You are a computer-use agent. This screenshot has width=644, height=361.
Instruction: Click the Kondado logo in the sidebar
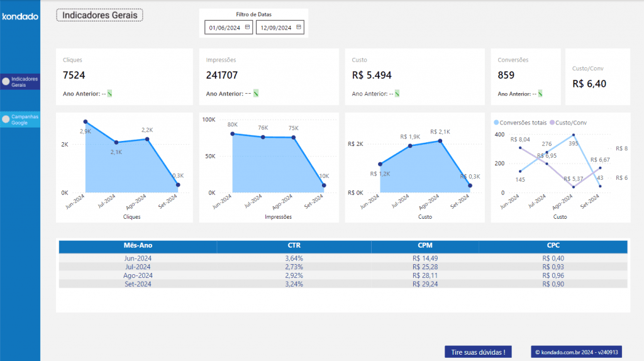(x=20, y=17)
